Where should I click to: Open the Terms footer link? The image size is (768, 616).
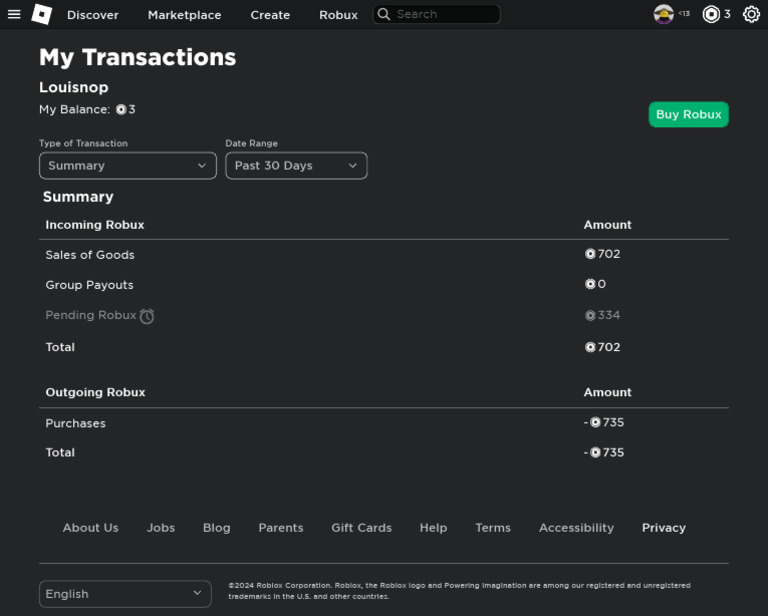(x=493, y=528)
